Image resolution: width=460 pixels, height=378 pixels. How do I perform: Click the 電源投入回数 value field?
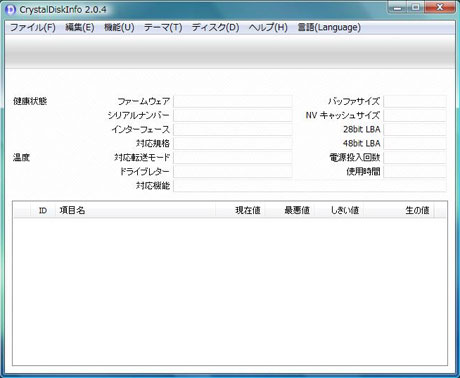pyautogui.click(x=415, y=157)
